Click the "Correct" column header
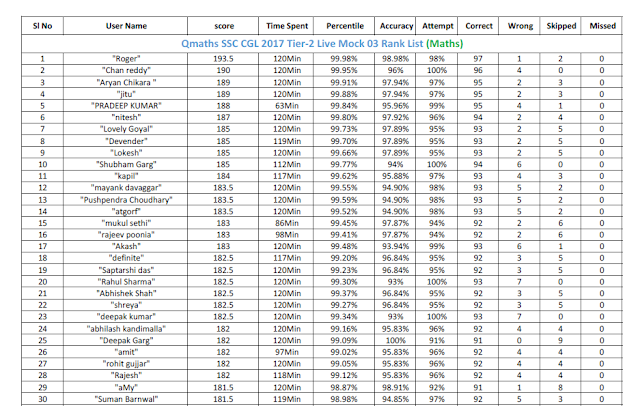This screenshot has height=406, width=640. [479, 26]
